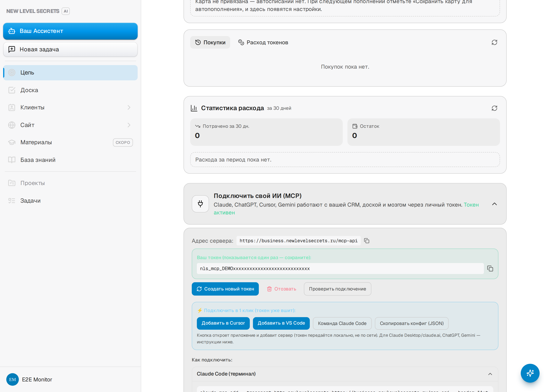Collapse the Подключить свой ИИ (MCP) section

pos(494,204)
